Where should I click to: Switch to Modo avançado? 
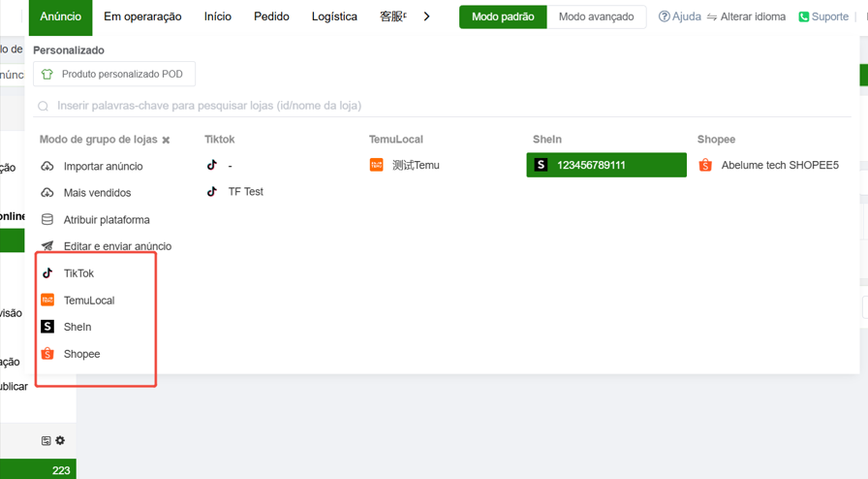596,16
